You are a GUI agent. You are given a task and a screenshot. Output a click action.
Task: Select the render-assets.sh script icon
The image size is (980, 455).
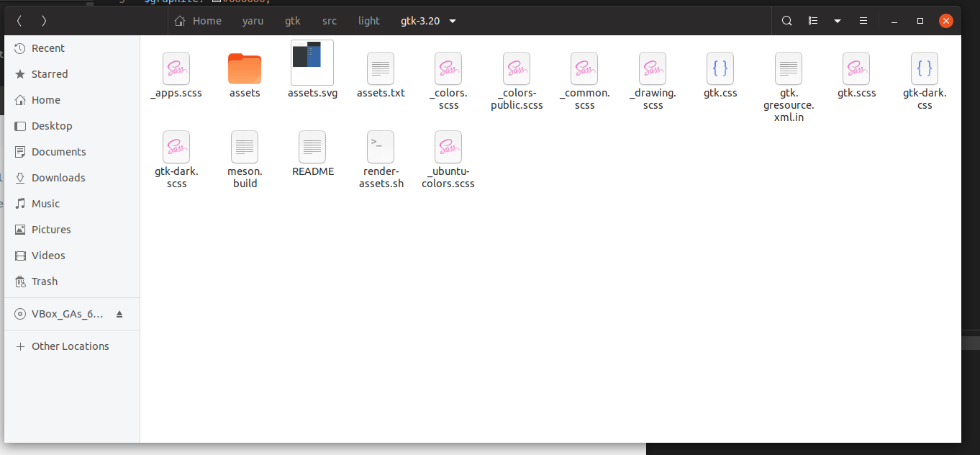pos(381,147)
